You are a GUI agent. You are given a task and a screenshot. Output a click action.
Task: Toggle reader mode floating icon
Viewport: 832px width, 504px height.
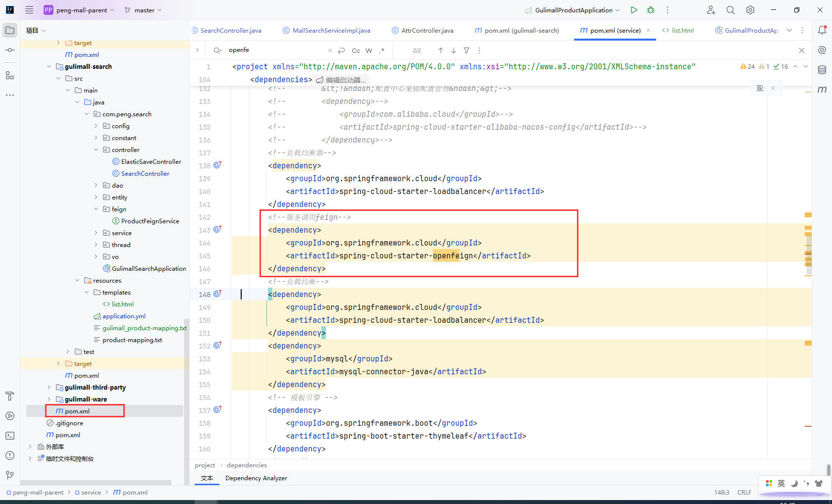pos(760,88)
